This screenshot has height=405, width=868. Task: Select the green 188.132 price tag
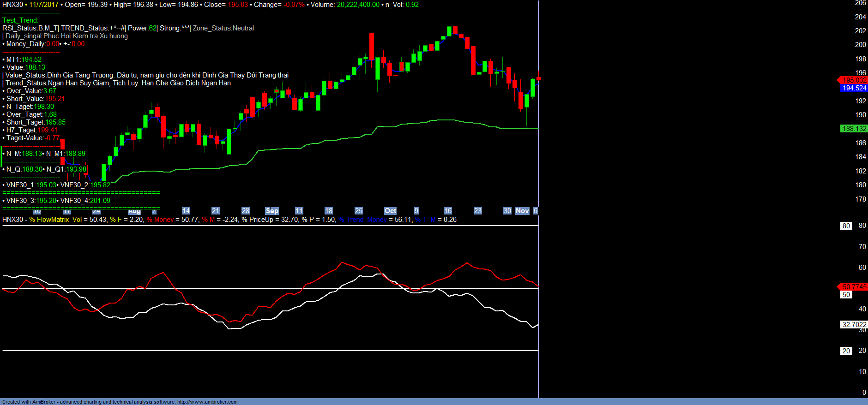(854, 129)
